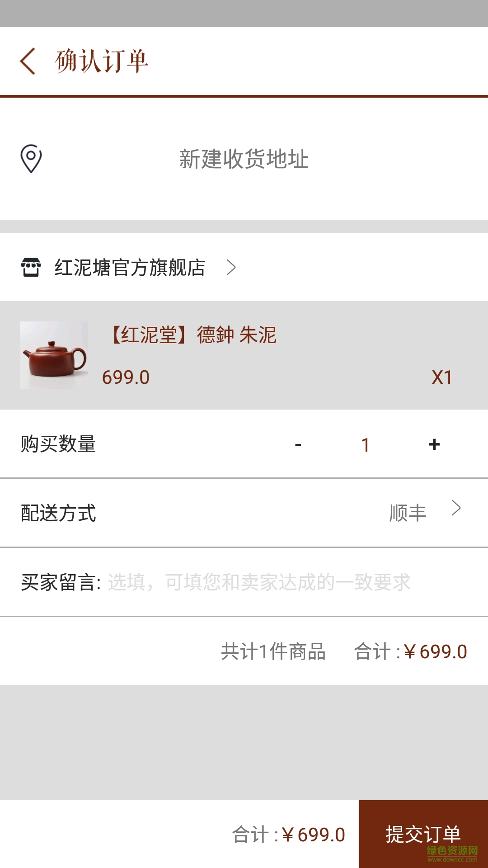The width and height of the screenshot is (488, 868).
Task: Click the 配送方式 row label
Action: coord(58,513)
